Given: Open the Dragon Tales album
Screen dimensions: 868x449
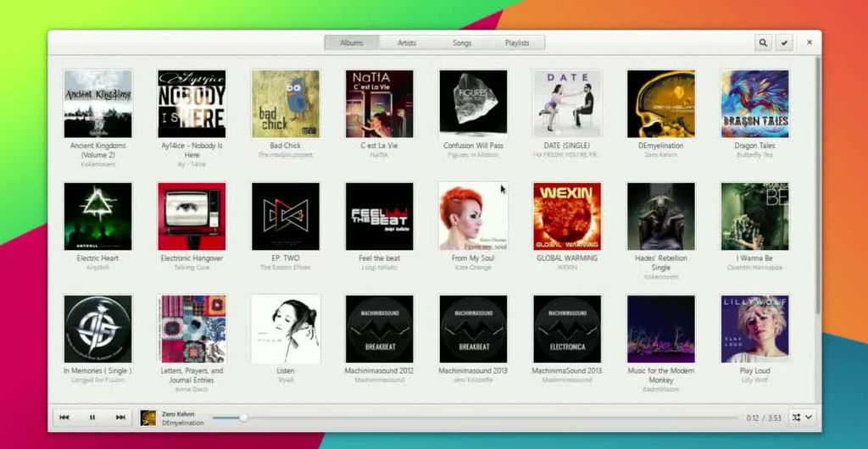Looking at the screenshot, I should click(754, 103).
